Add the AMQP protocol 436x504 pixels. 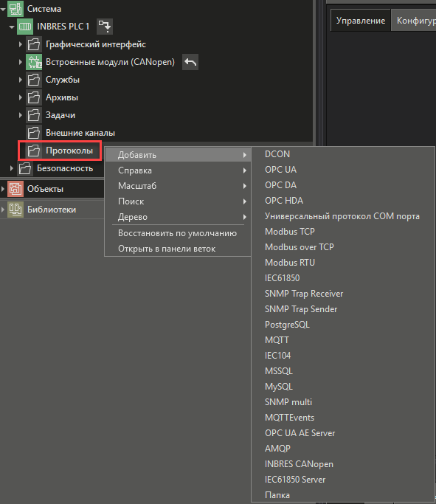343,449
